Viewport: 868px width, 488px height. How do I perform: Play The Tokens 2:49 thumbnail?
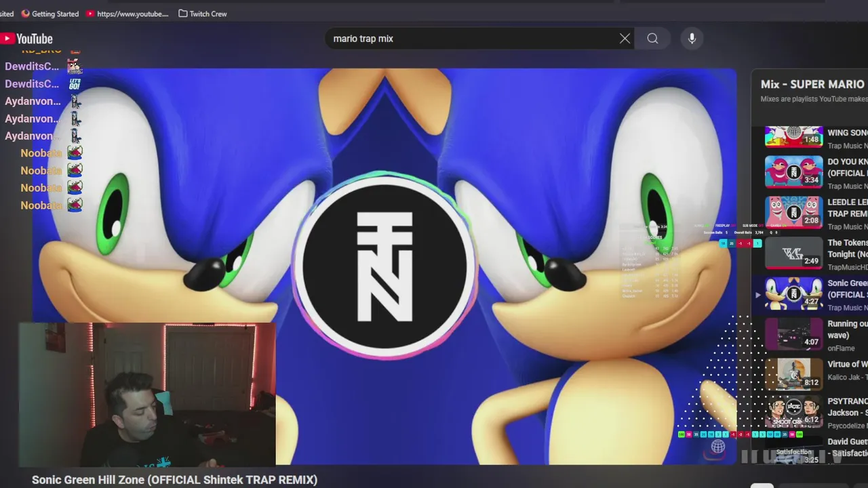793,253
